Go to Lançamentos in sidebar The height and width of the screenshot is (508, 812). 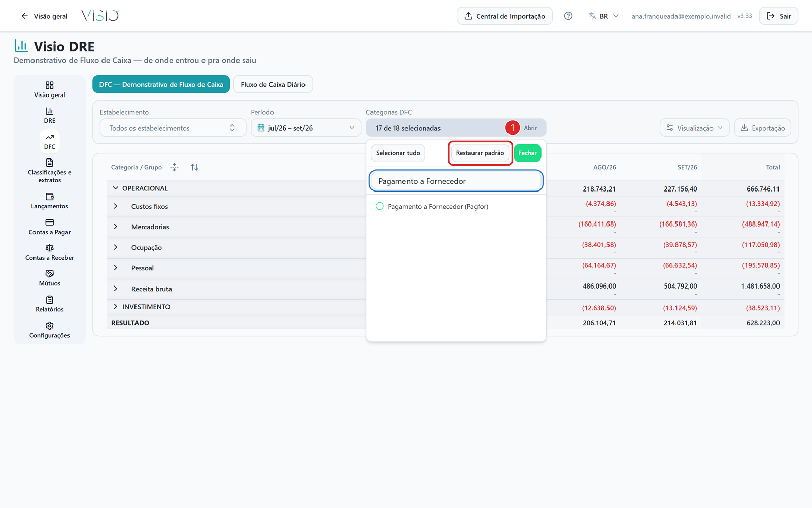pos(49,201)
